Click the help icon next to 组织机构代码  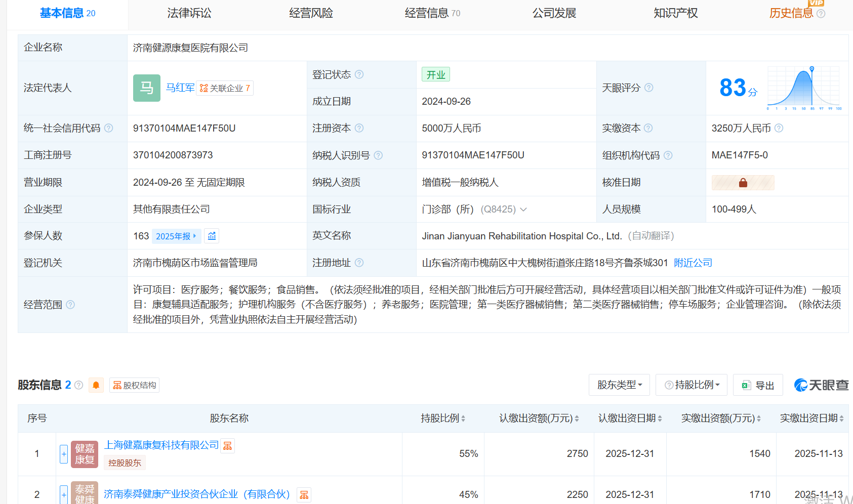click(668, 155)
